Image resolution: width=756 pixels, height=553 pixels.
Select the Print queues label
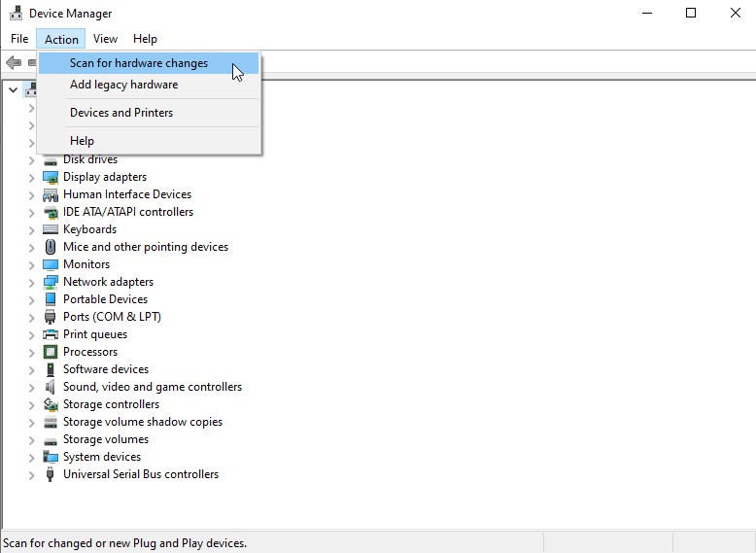point(95,334)
